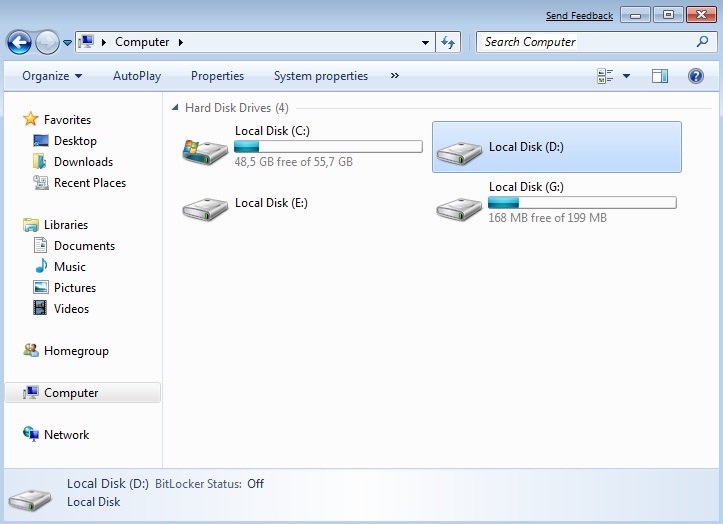Image resolution: width=723 pixels, height=524 pixels.
Task: Open Downloads in the navigation pane
Action: point(83,162)
